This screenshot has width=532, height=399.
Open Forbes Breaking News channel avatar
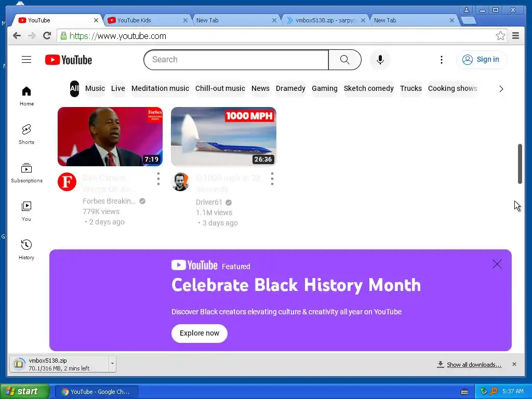67,182
